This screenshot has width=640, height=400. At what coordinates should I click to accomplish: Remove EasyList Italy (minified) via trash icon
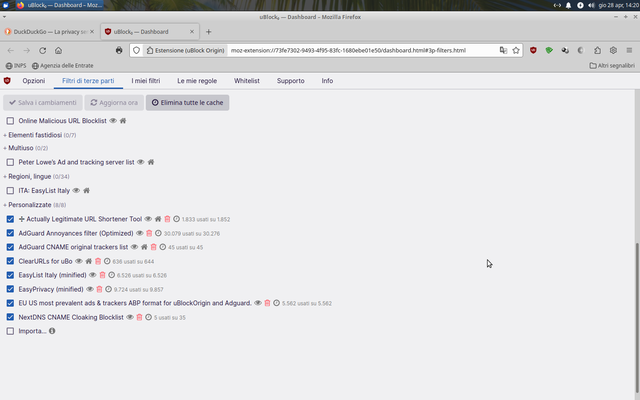click(x=102, y=275)
